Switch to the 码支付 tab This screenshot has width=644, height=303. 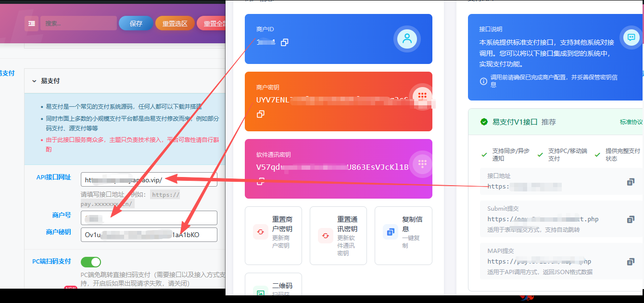pos(7,73)
